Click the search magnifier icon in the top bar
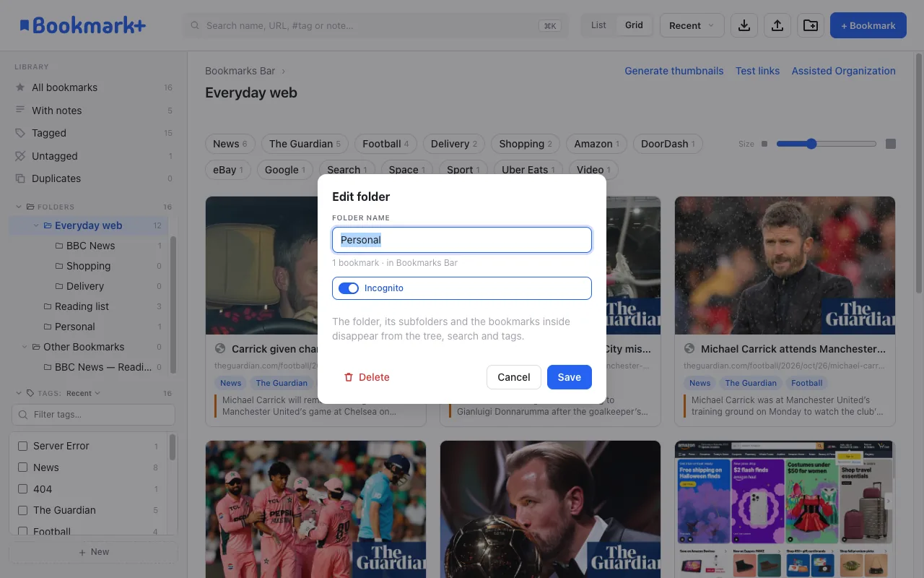The height and width of the screenshot is (578, 924). coord(195,25)
